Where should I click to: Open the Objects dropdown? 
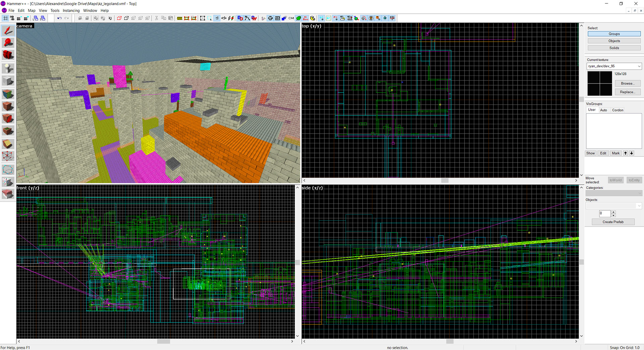tap(639, 205)
